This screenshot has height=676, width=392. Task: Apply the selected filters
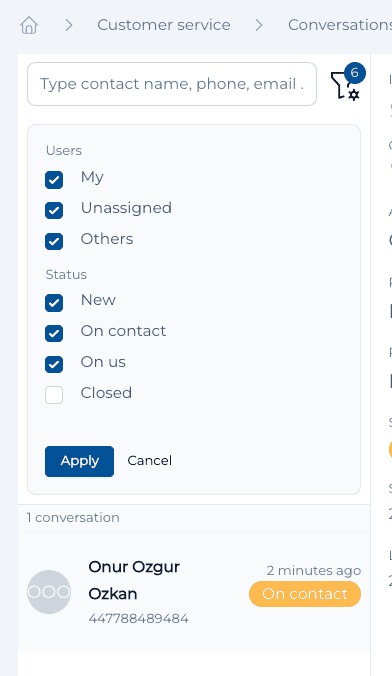click(79, 461)
